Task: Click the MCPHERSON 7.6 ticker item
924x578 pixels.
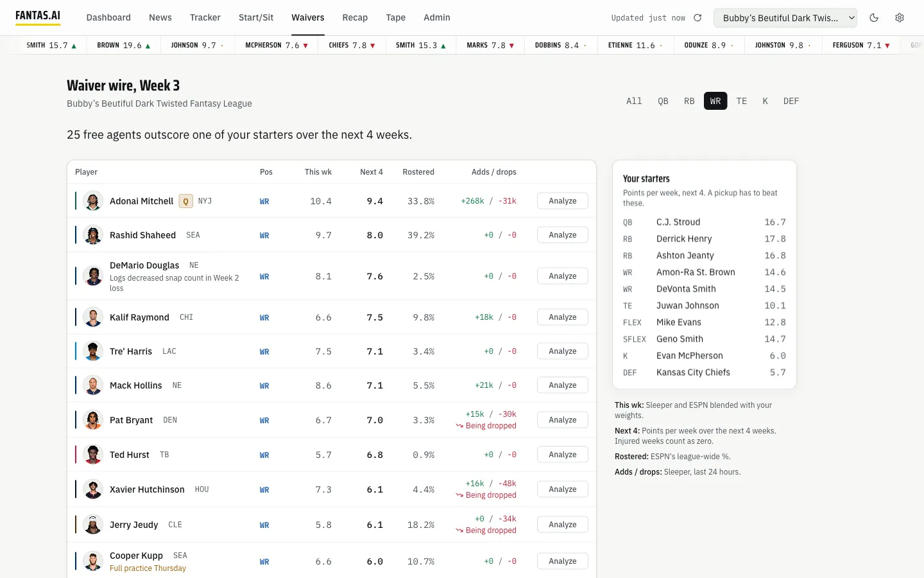Action: pyautogui.click(x=277, y=46)
